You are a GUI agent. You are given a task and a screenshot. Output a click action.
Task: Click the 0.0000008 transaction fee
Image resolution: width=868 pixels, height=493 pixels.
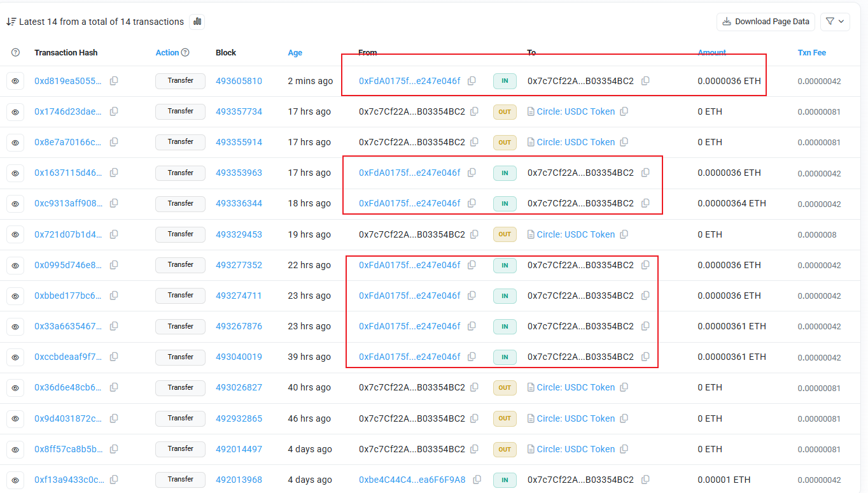point(817,234)
